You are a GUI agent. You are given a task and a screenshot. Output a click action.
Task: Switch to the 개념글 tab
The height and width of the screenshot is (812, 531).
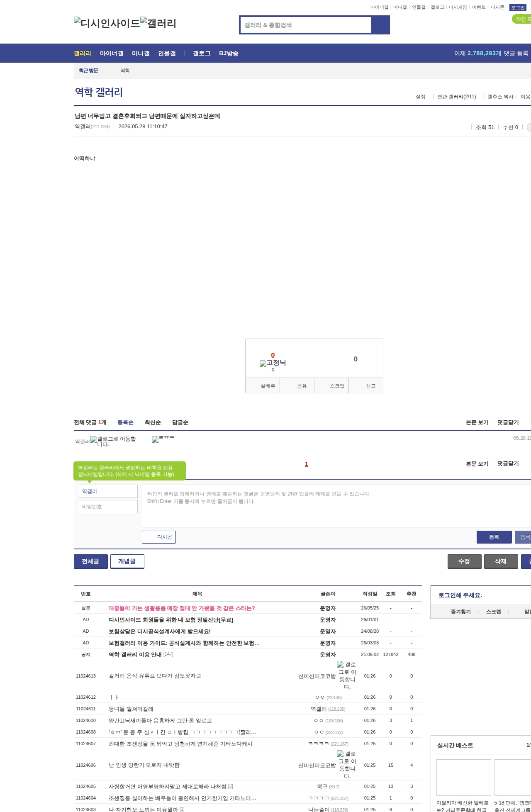coord(127,561)
